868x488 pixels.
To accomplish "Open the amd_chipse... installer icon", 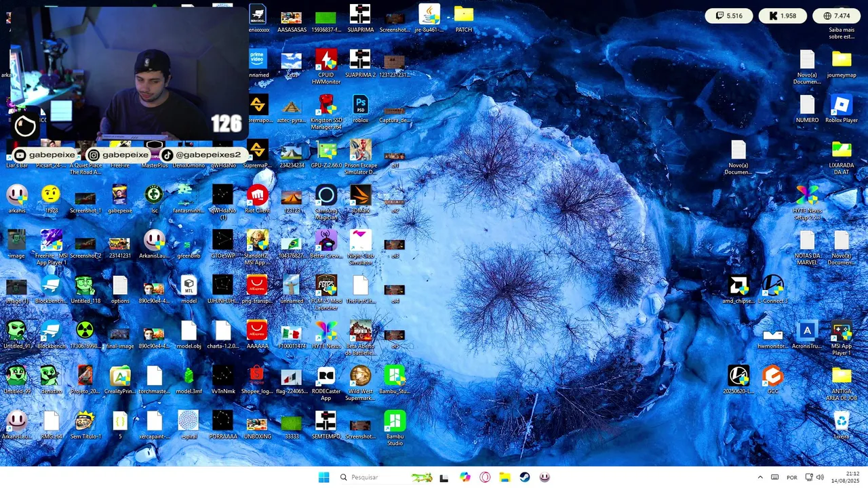I will 738,289.
